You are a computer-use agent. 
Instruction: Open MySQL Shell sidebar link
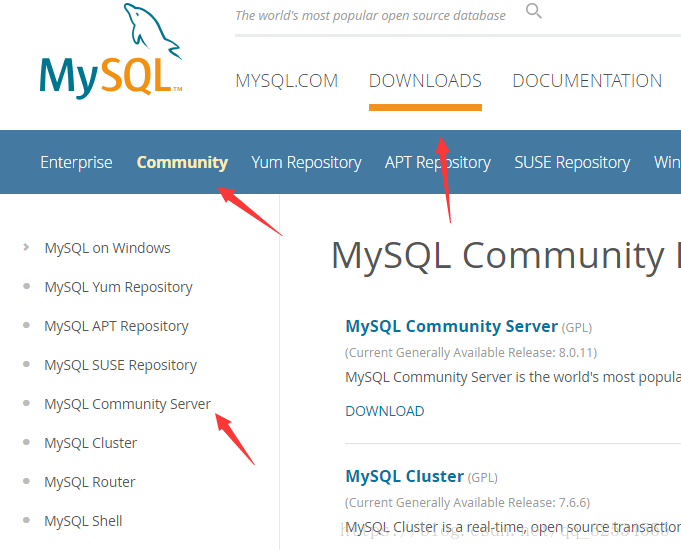click(83, 521)
